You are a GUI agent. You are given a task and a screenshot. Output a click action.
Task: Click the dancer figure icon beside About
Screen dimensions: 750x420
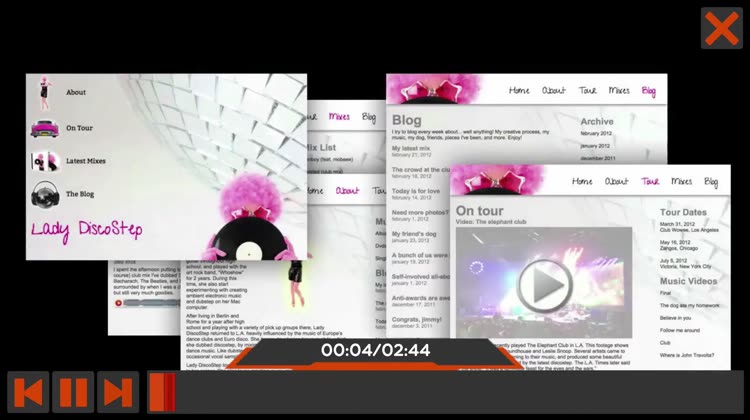point(44,93)
